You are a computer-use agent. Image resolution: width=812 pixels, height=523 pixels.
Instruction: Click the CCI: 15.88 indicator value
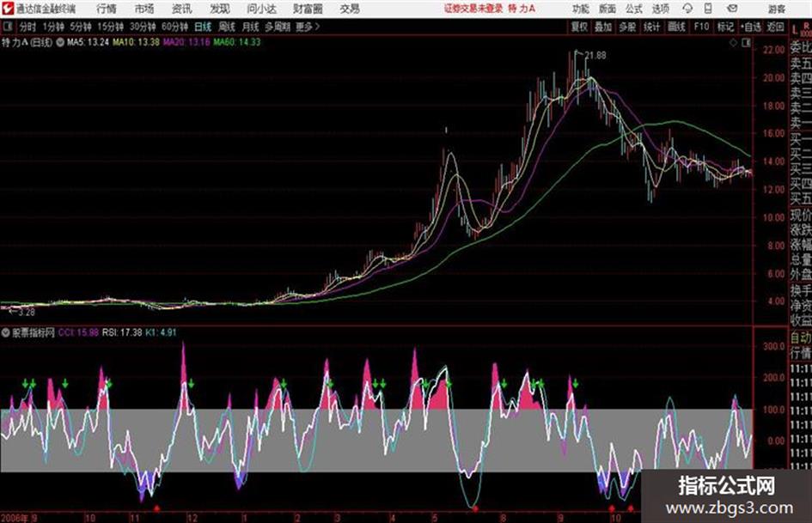pyautogui.click(x=79, y=332)
